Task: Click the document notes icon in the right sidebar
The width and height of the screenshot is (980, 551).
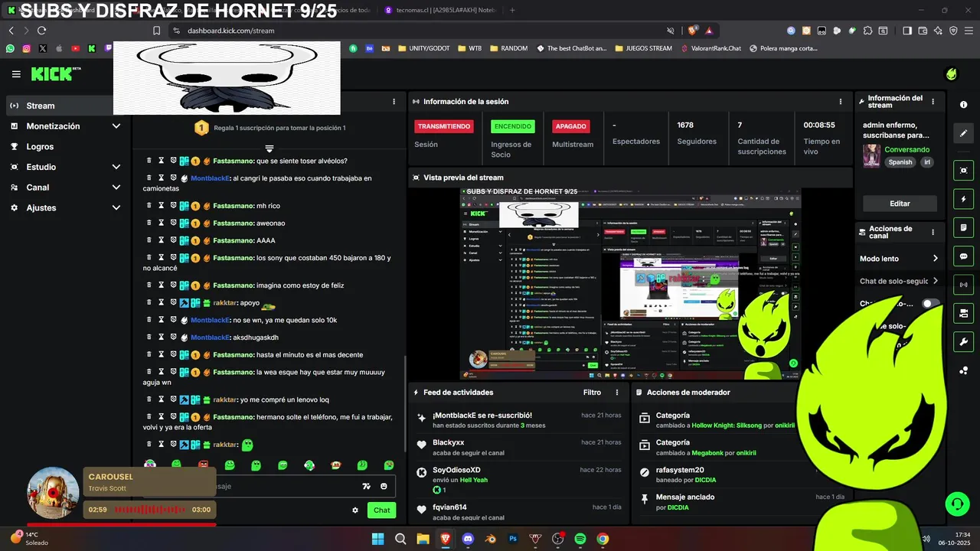Action: [x=963, y=227]
